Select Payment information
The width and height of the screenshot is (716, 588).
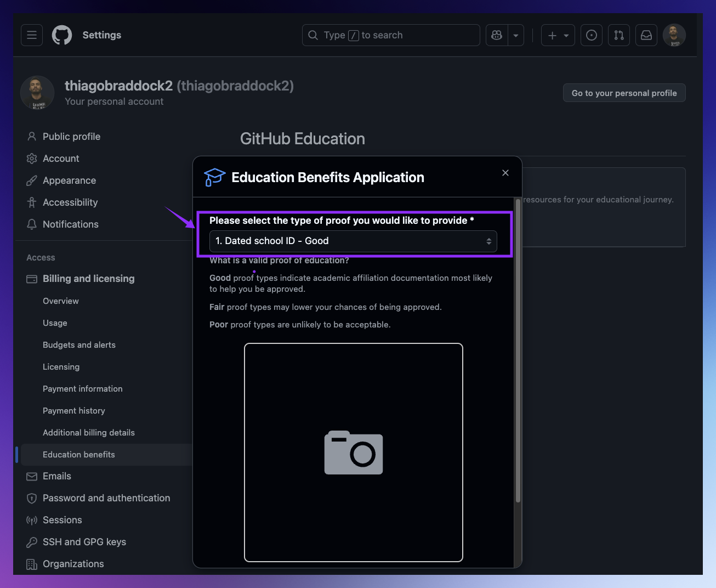[x=83, y=389]
